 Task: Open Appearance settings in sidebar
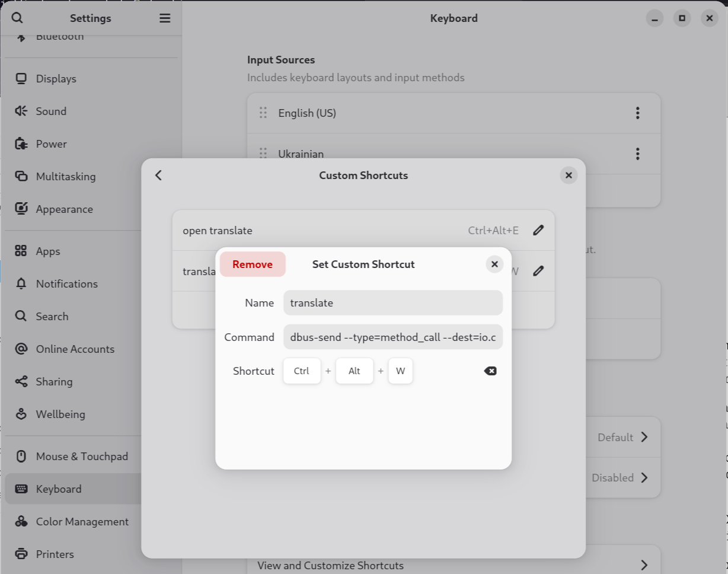tap(64, 209)
